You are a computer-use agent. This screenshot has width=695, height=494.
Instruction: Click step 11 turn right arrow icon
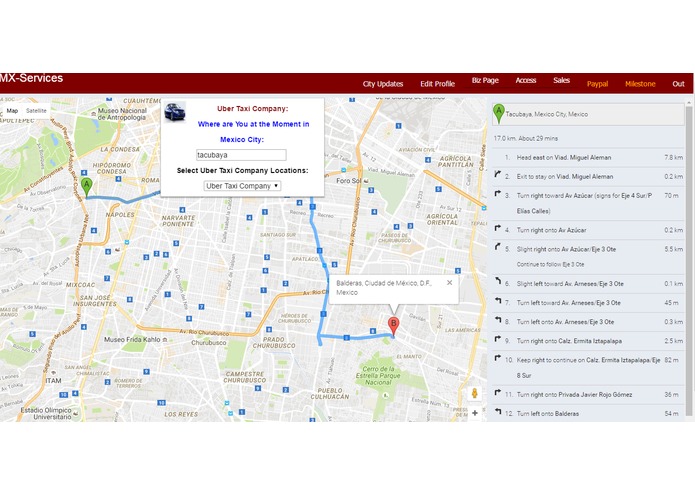point(498,393)
